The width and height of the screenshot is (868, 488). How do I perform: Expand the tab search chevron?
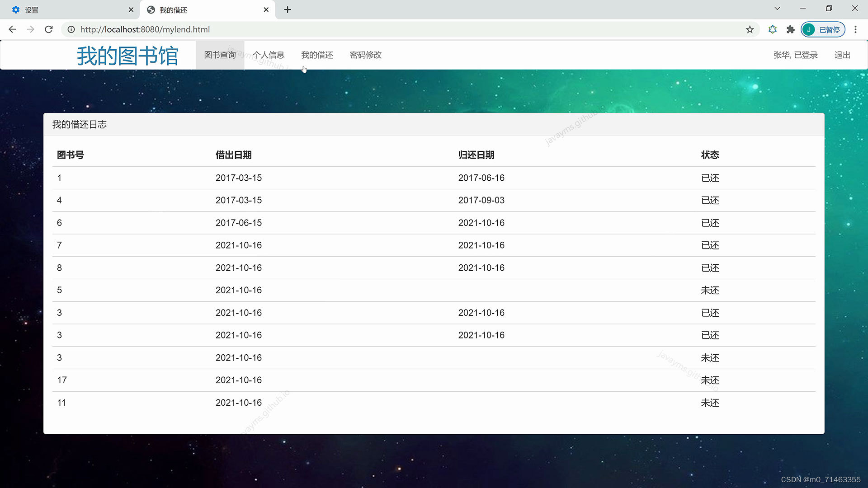(x=777, y=8)
